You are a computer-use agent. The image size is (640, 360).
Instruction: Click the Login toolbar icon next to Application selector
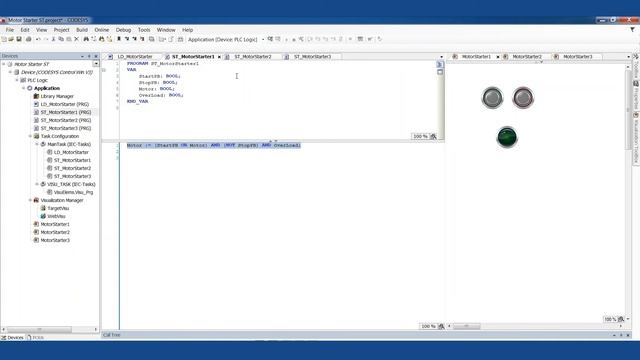270,39
